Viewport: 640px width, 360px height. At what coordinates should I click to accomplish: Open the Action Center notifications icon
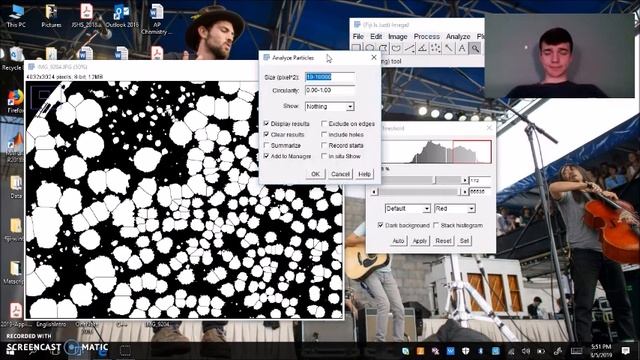(x=625, y=351)
